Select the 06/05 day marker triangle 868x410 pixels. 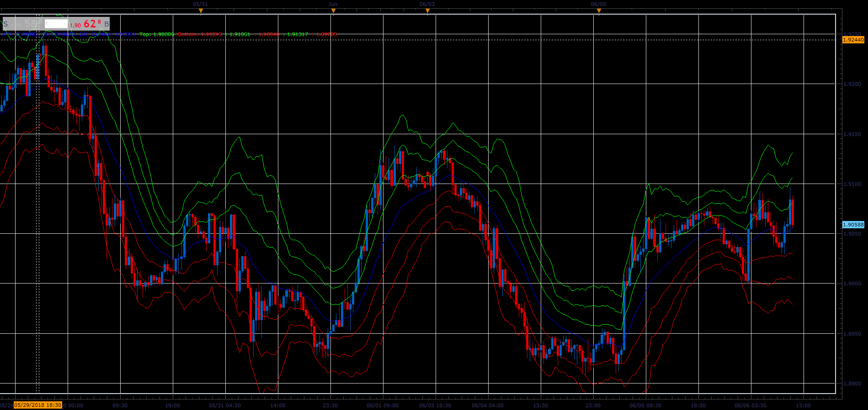click(x=599, y=11)
